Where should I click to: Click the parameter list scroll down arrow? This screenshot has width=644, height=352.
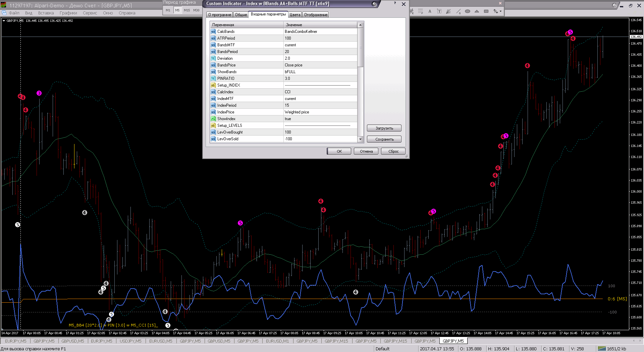(361, 139)
